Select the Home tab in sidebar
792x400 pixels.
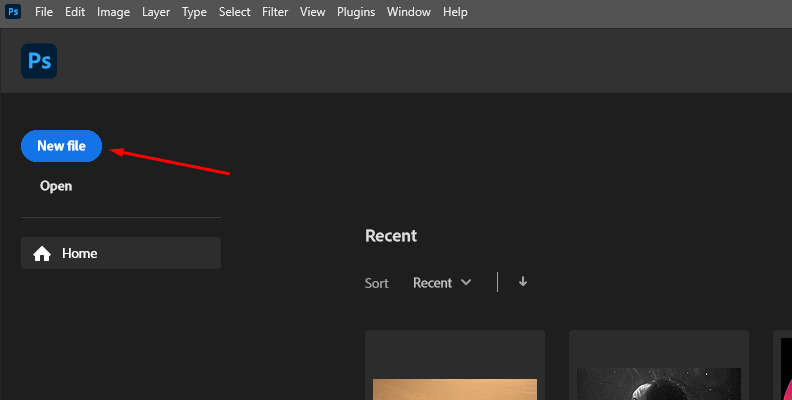tap(121, 253)
